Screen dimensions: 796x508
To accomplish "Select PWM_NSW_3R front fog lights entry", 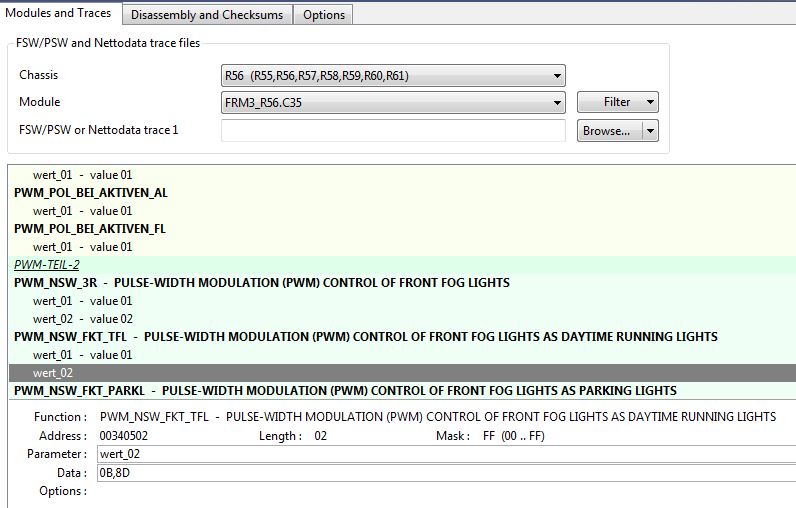I will pos(262,282).
